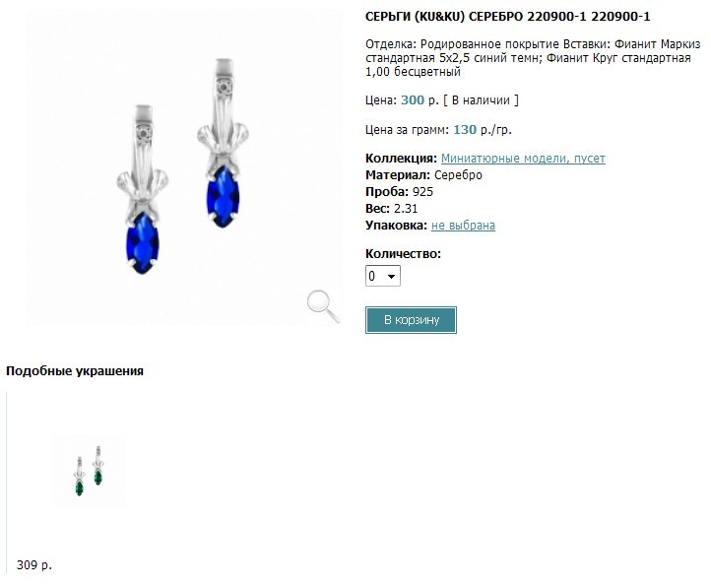Click the magnifying glass zoom icon
The image size is (711, 588).
pos(323,307)
